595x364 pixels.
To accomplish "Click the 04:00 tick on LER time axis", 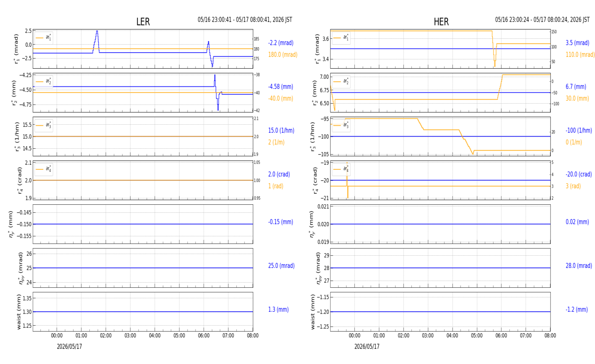I will click(x=155, y=336).
